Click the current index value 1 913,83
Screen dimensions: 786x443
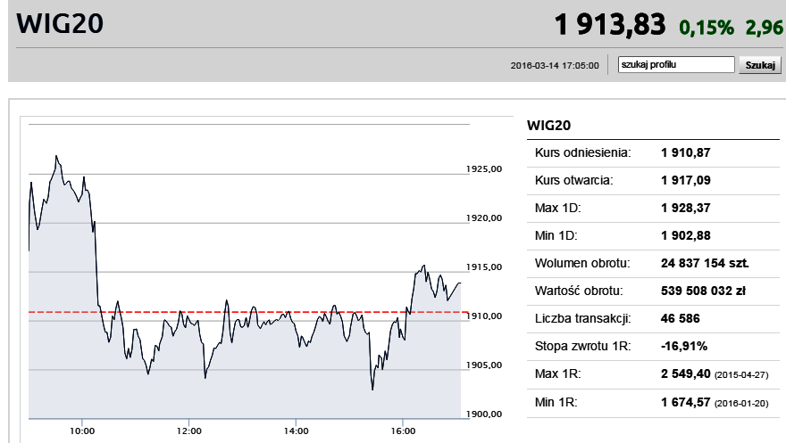(610, 25)
